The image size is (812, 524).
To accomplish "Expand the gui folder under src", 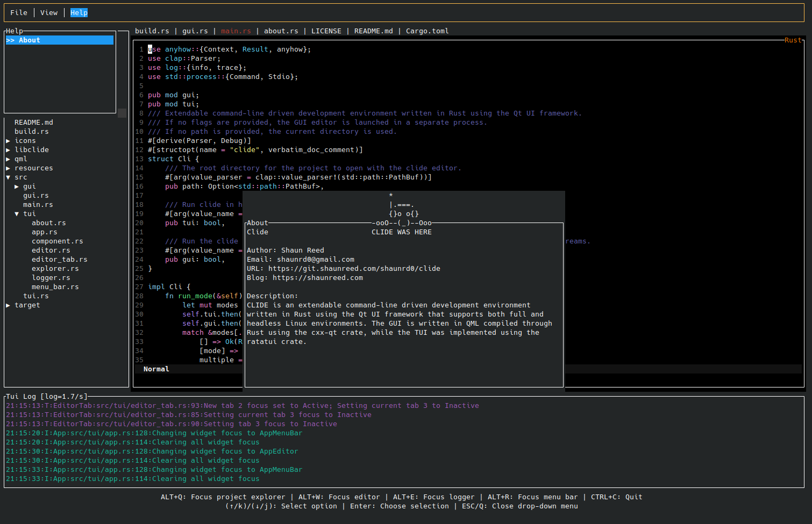I will coord(17,186).
